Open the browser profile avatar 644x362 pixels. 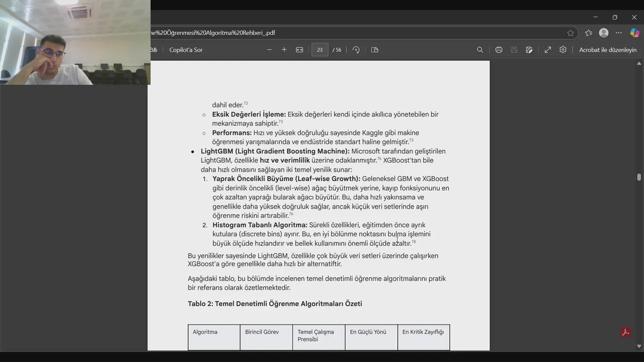coord(604,33)
